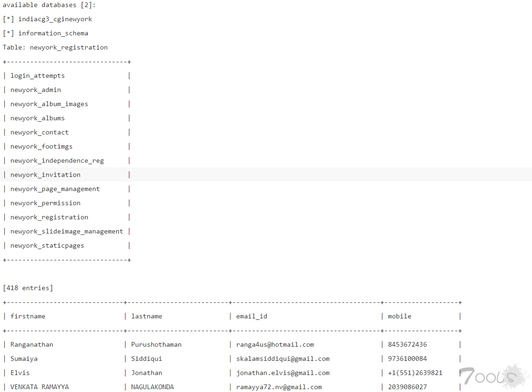Select the highlighted newyork_invitation row

click(x=45, y=175)
